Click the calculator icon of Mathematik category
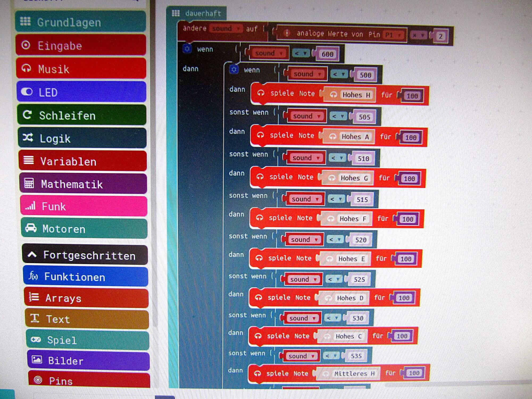532x399 pixels. (x=29, y=183)
